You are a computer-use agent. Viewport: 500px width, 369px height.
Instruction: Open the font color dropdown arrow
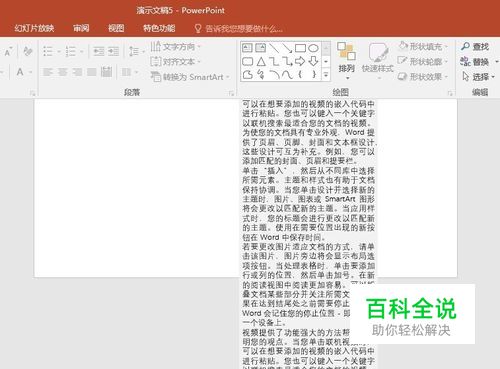tap(30, 72)
